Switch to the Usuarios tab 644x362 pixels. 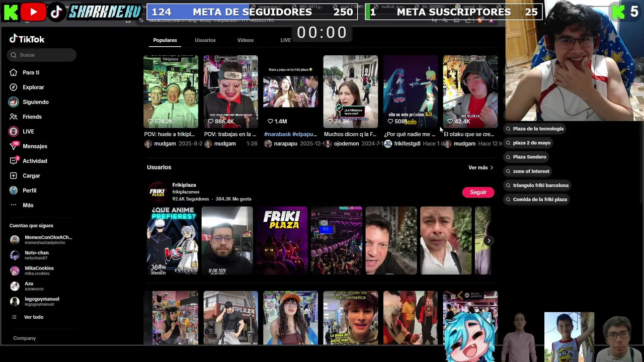point(205,40)
